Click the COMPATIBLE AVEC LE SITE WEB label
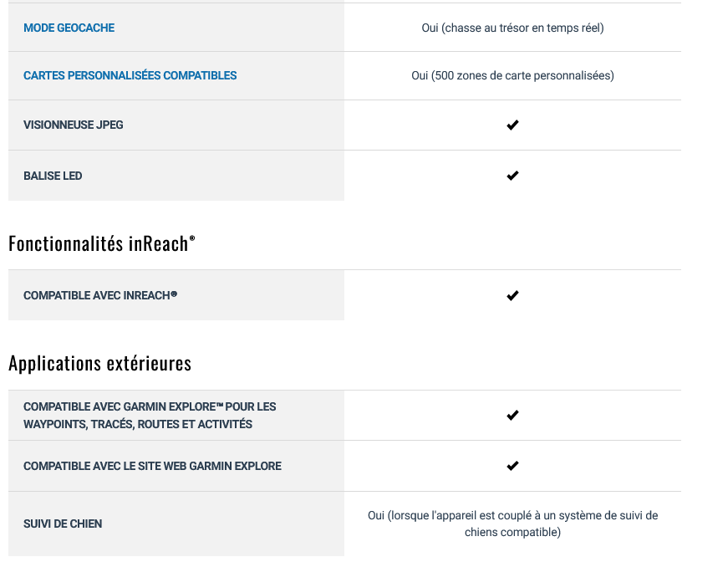 click(152, 466)
